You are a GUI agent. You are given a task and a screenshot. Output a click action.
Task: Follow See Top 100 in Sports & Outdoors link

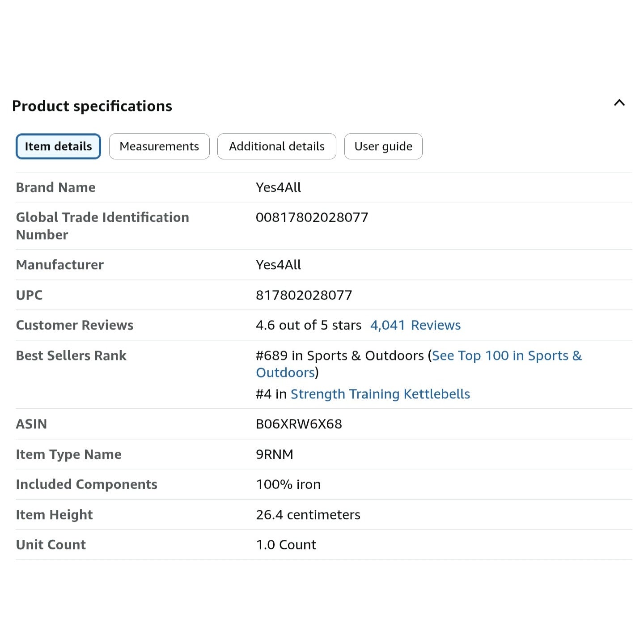[x=506, y=356]
